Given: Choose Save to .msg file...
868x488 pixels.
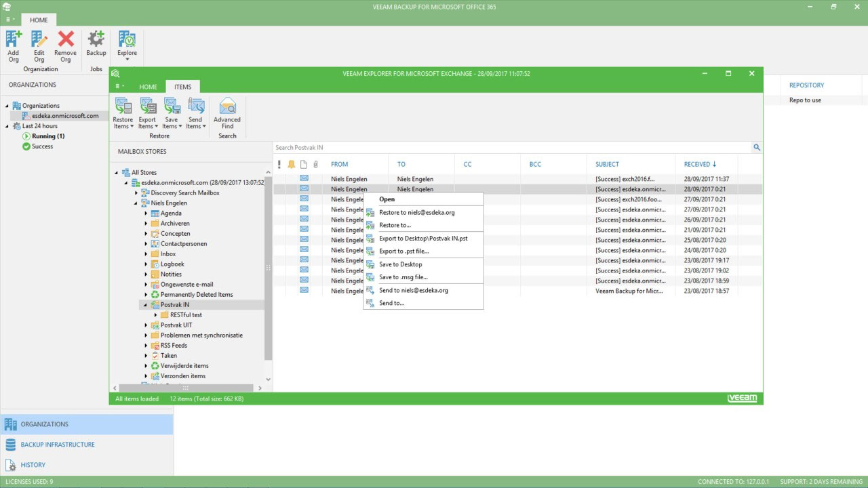Looking at the screenshot, I should click(423, 277).
